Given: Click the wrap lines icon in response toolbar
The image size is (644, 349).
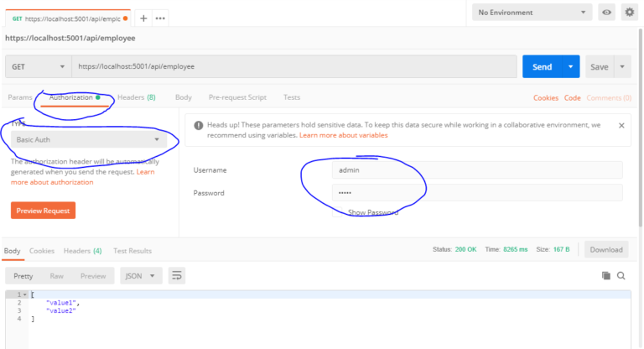Looking at the screenshot, I should [x=177, y=275].
